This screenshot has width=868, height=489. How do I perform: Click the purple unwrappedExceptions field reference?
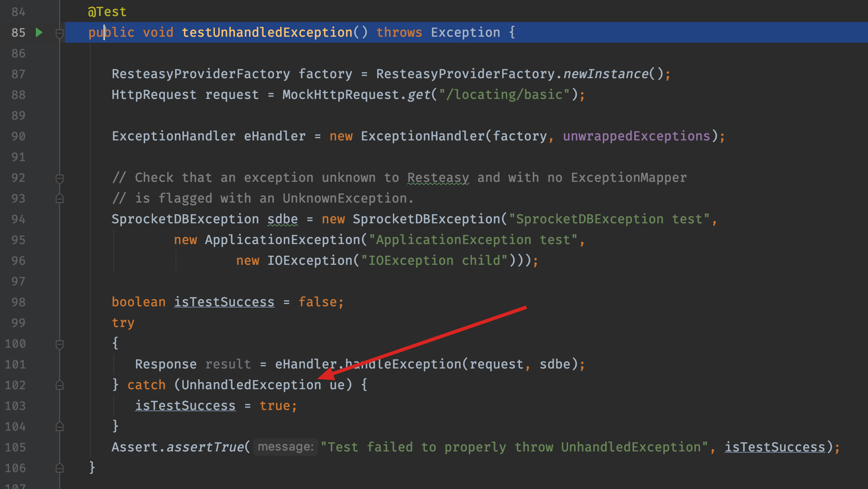pos(636,136)
